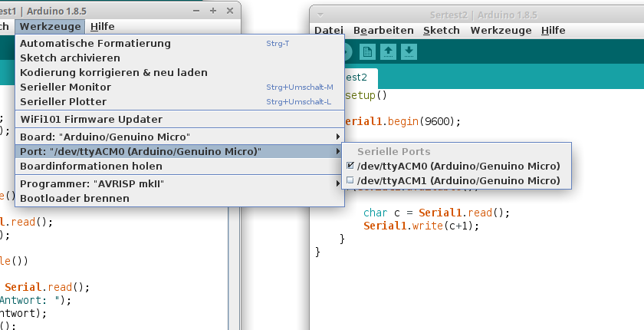
Task: Close the Sertest1 Arduino window
Action: coord(228,10)
